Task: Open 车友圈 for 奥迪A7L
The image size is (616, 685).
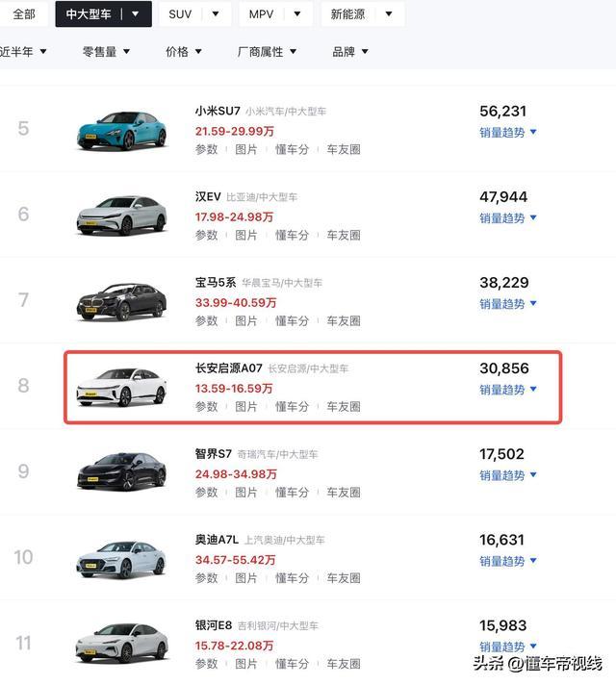Action: pos(344,578)
